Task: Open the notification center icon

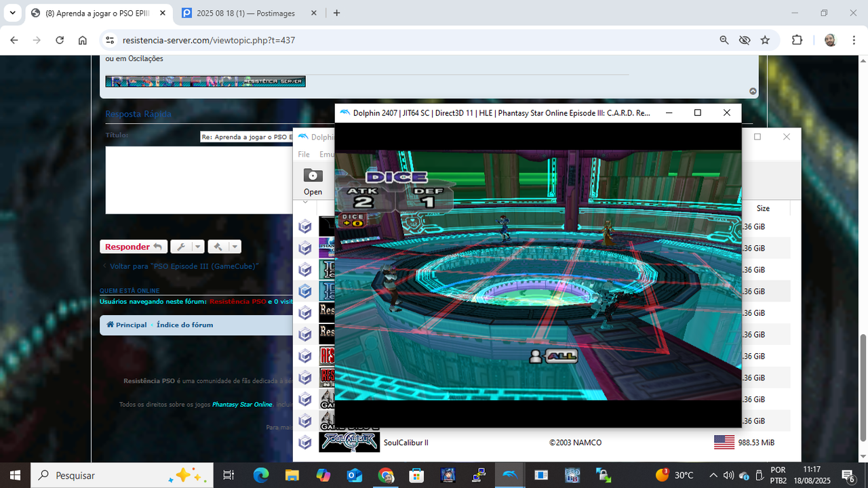Action: (848, 475)
